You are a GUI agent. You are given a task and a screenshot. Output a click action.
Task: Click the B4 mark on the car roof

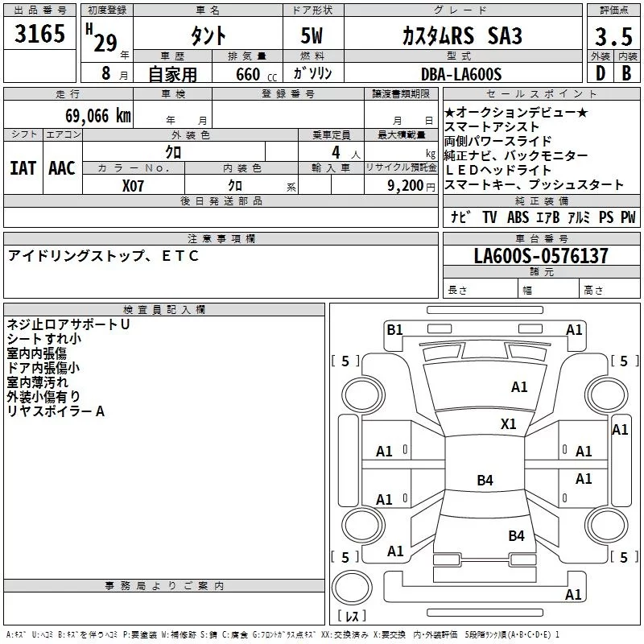(485, 480)
